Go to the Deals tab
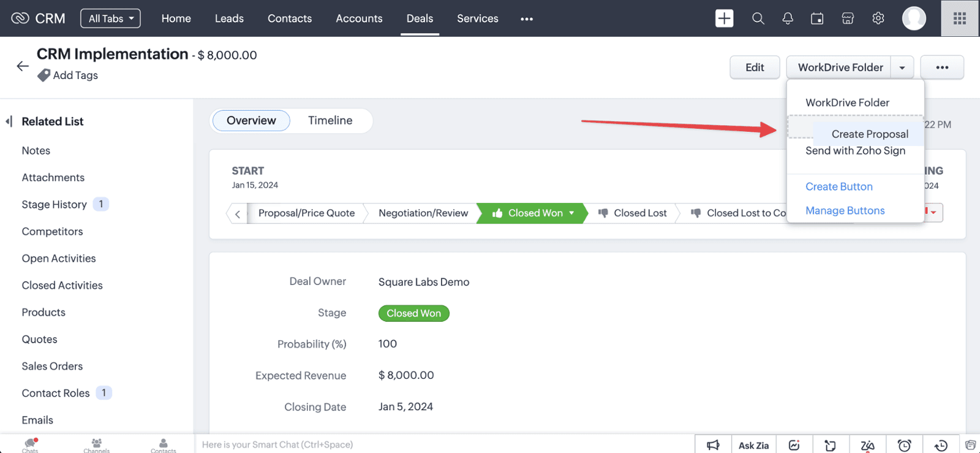The image size is (980, 453). pyautogui.click(x=420, y=18)
